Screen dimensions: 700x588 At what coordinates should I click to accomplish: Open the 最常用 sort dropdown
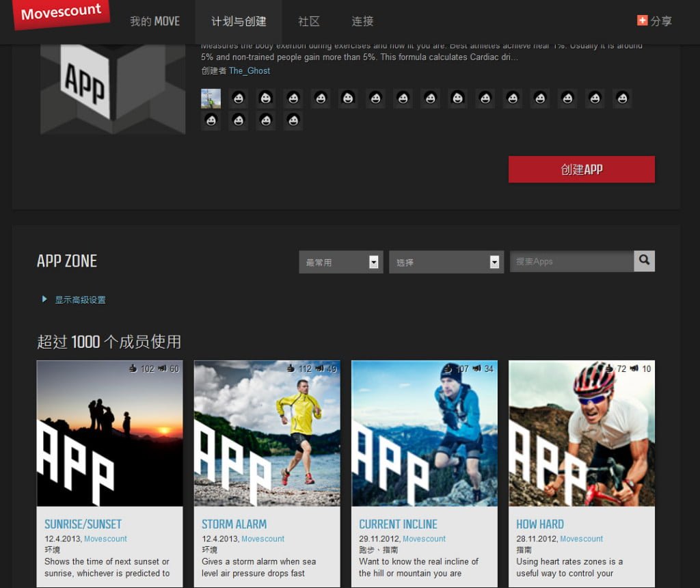[x=340, y=262]
